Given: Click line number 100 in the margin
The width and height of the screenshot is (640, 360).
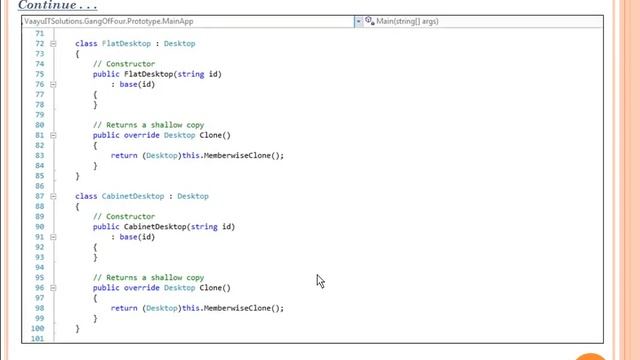Looking at the screenshot, I should (x=37, y=329).
